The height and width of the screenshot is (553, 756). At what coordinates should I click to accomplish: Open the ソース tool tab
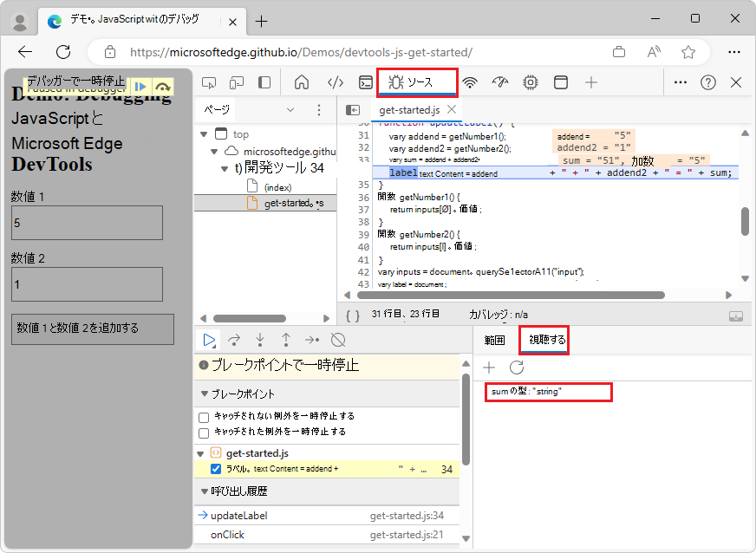pos(417,82)
